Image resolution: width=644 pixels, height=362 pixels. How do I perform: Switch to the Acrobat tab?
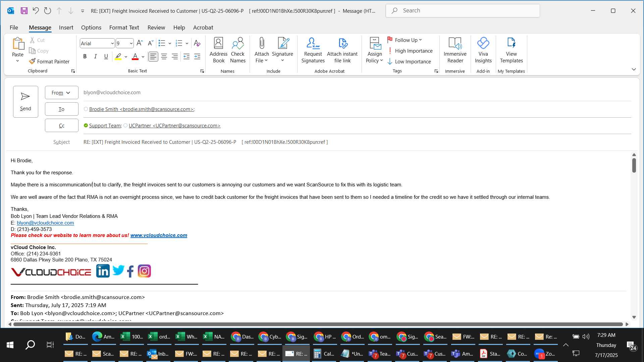click(x=203, y=27)
